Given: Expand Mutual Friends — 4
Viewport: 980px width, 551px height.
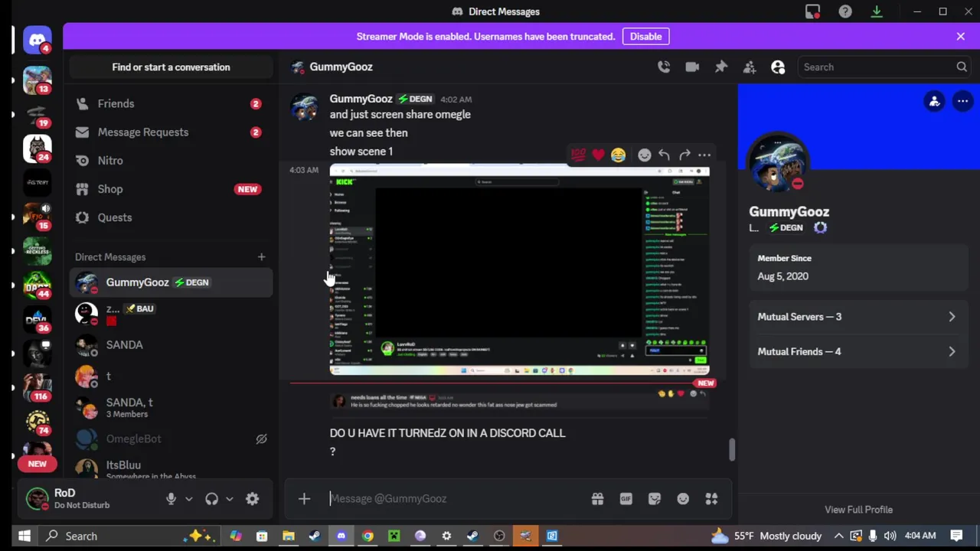Looking at the screenshot, I should [x=857, y=352].
